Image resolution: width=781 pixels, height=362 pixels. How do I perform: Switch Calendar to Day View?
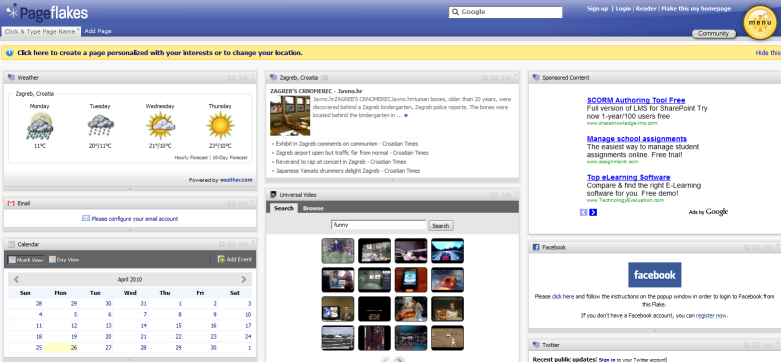(64, 259)
